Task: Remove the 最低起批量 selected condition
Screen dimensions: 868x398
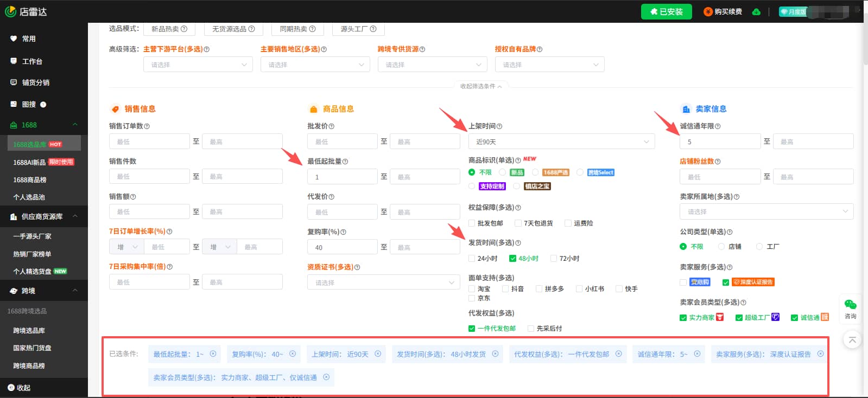Action: 213,354
